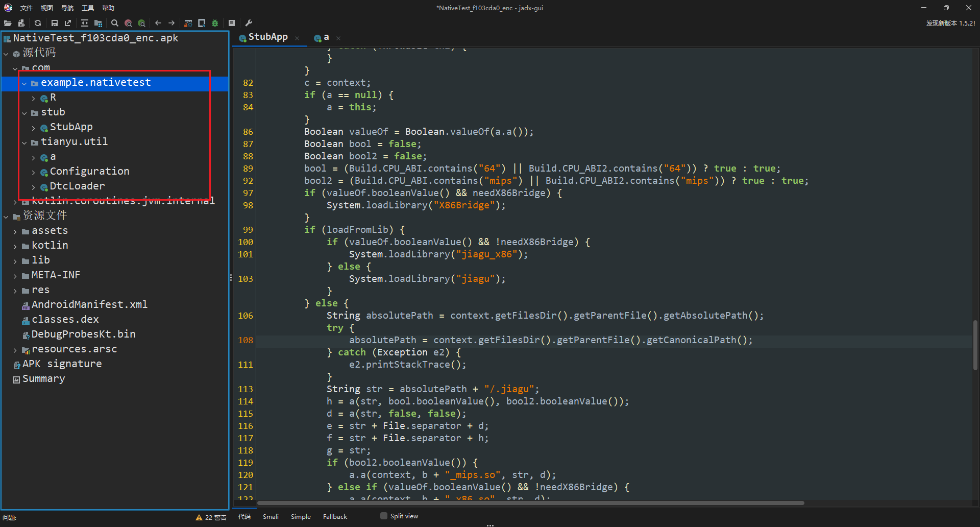Screen dimensions: 980x527
Task: Click the green bug debugger icon
Action: point(215,23)
